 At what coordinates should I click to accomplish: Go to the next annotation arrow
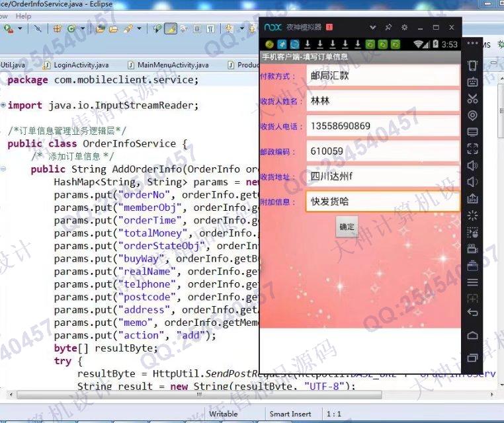(x=229, y=28)
